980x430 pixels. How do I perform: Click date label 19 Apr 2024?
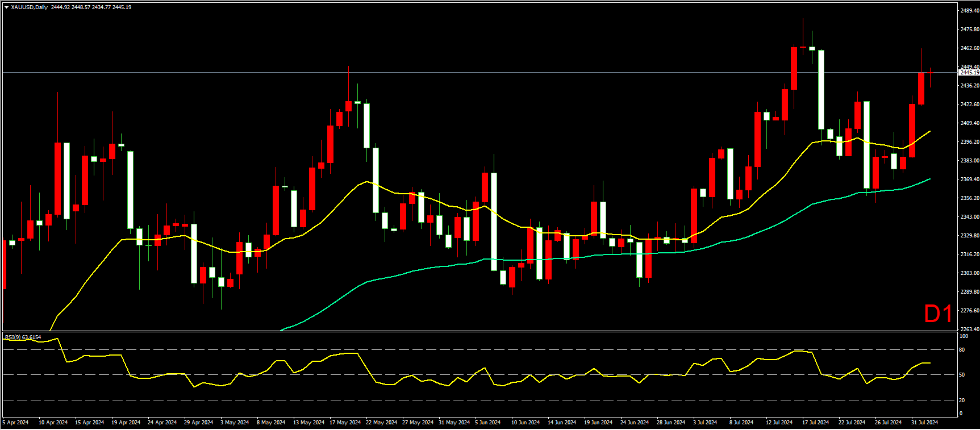126,423
